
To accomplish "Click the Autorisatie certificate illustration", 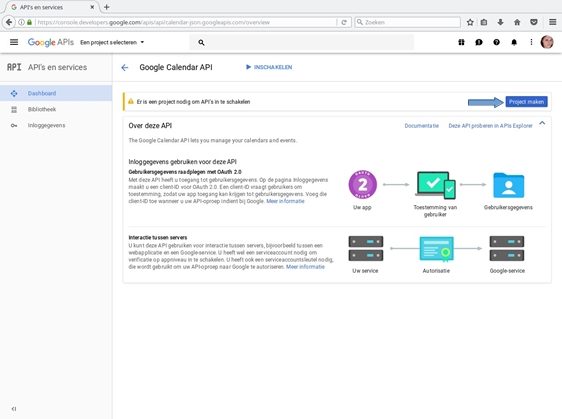I will 437,249.
